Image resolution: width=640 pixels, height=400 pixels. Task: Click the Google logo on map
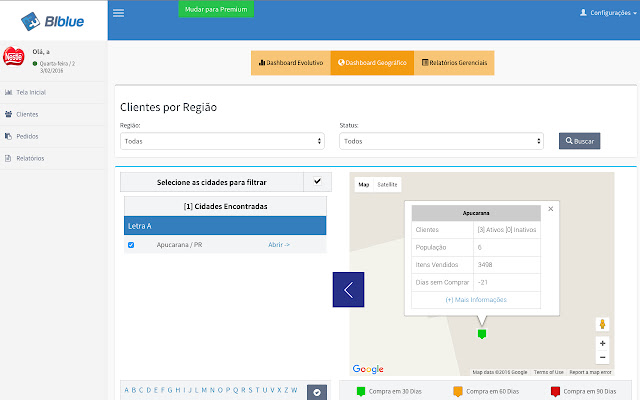click(368, 369)
